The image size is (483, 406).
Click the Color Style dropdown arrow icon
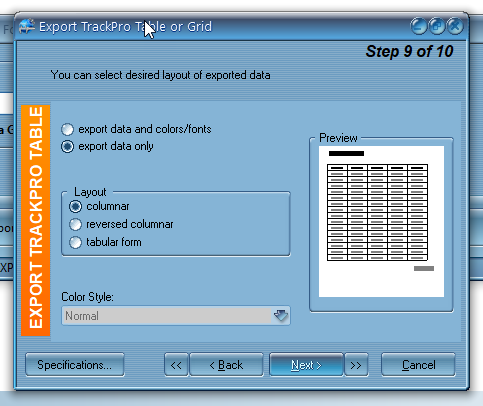pyautogui.click(x=281, y=315)
